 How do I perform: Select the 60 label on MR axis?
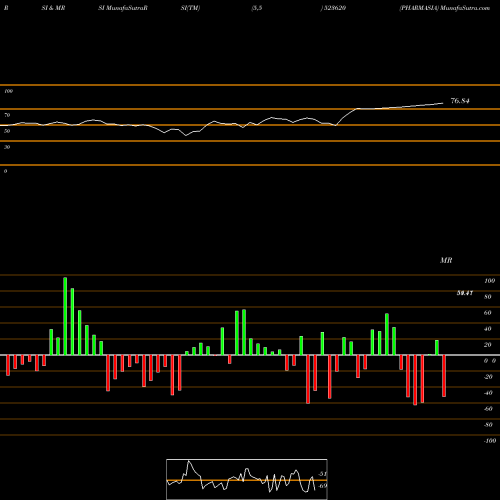tap(488, 313)
